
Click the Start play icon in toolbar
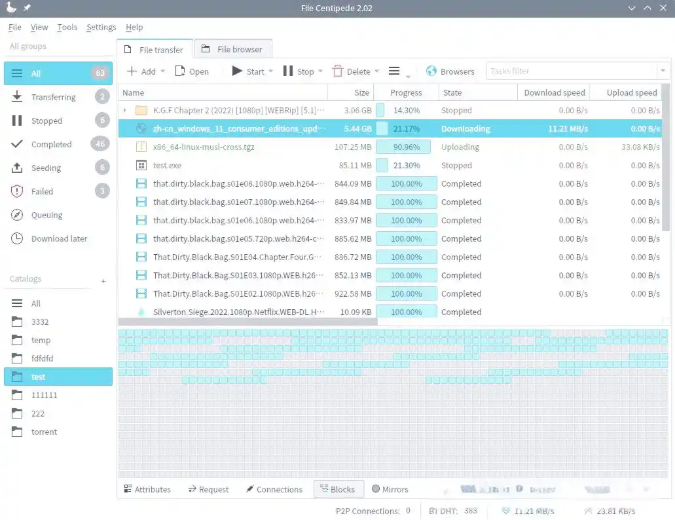[237, 71]
